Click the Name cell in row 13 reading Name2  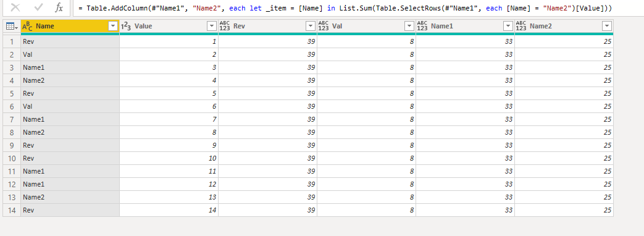pyautogui.click(x=70, y=197)
